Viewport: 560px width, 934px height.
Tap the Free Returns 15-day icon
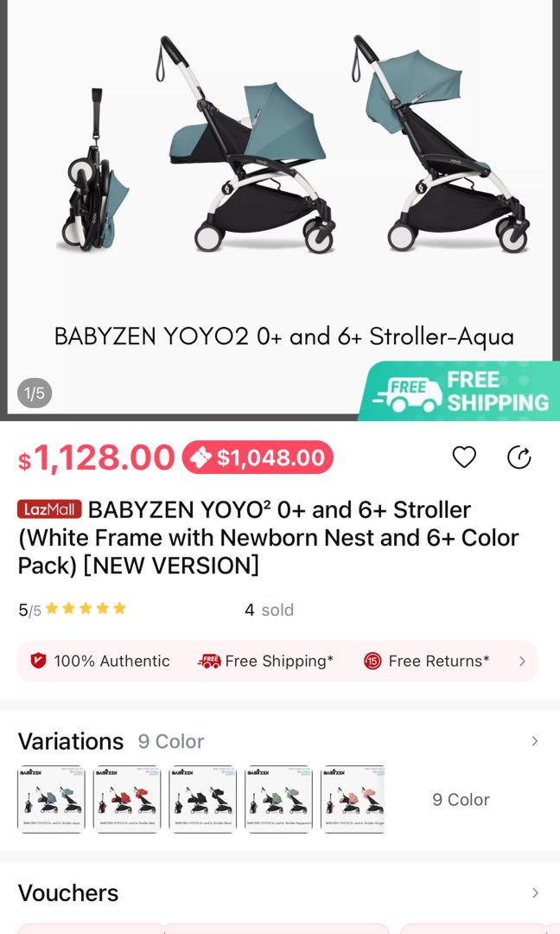372,661
